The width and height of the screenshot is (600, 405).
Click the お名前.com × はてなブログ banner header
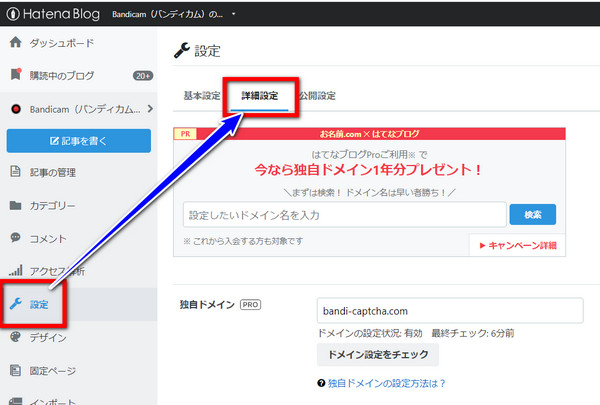pos(370,134)
